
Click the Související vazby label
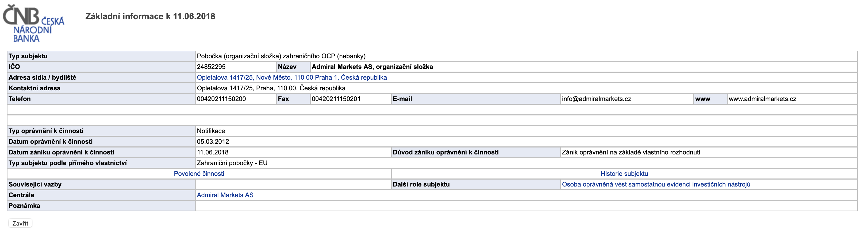point(35,185)
